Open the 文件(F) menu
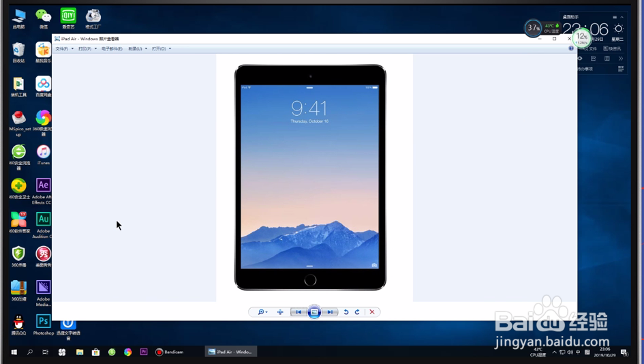Screen dimensions: 644x364 (65, 49)
